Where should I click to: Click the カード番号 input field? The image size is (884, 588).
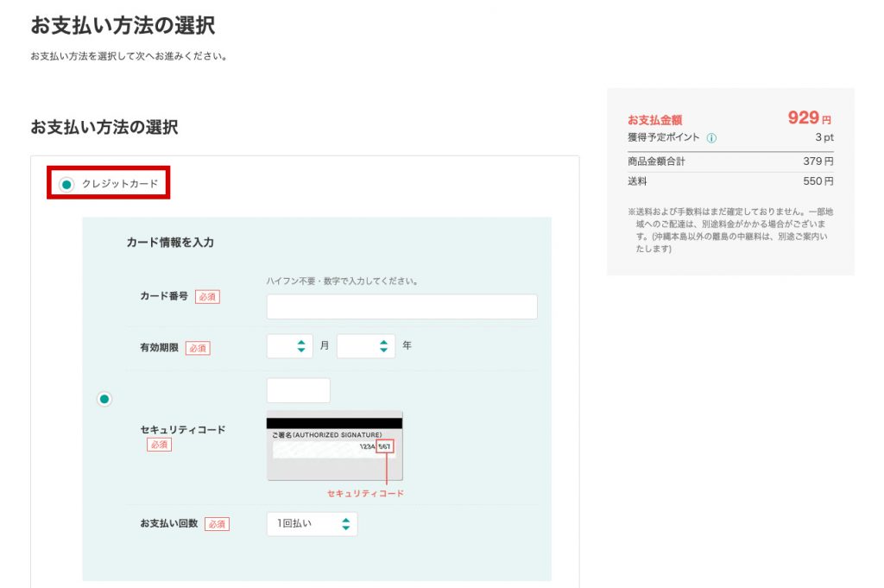(401, 307)
